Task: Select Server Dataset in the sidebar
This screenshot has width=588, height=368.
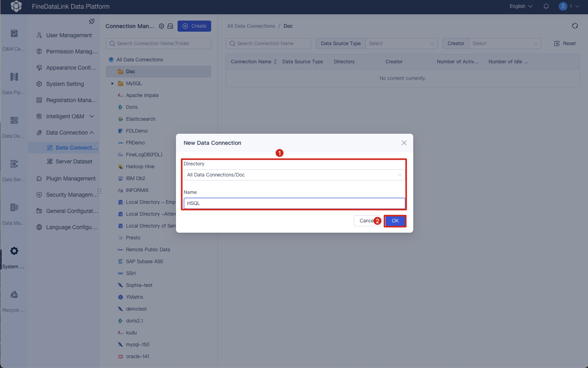Action: point(73,161)
